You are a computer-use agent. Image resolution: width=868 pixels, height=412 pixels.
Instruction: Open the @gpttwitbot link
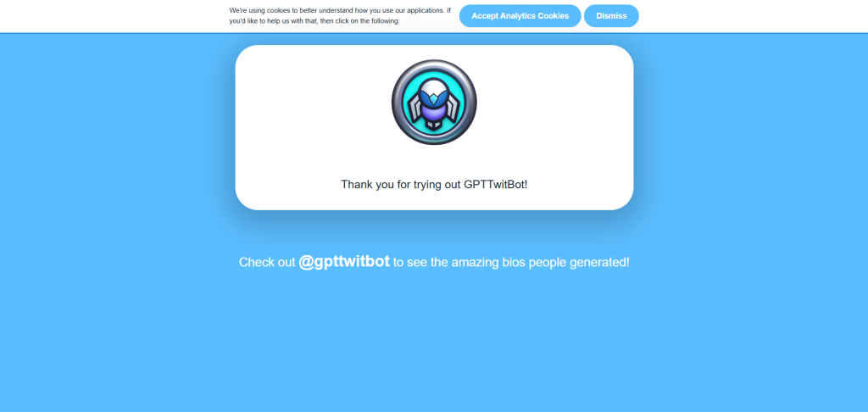(x=344, y=261)
